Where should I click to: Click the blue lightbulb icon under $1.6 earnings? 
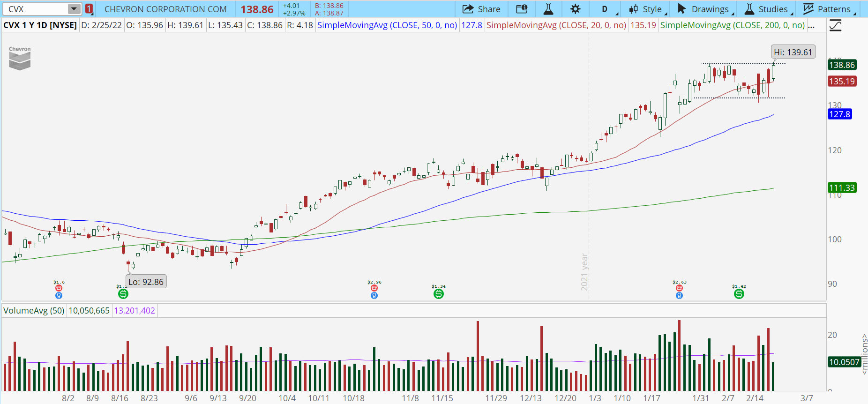click(59, 295)
